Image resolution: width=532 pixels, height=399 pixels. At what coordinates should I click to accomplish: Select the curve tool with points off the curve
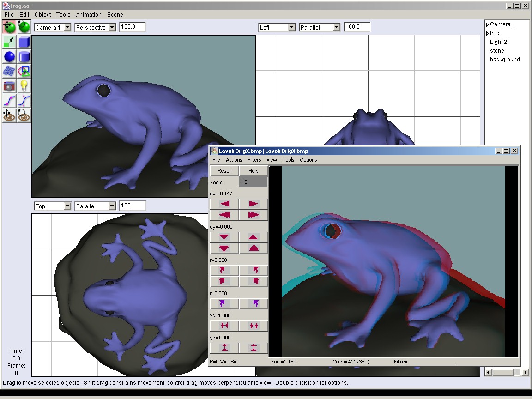24,101
